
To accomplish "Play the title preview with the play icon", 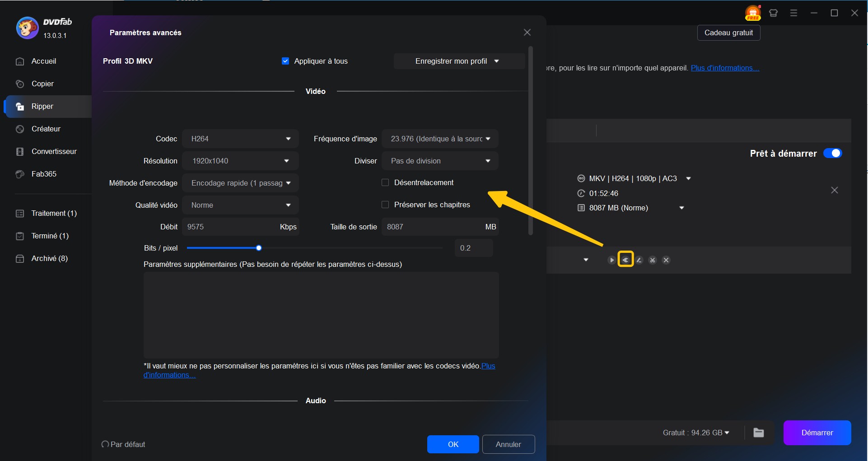I will [x=611, y=260].
